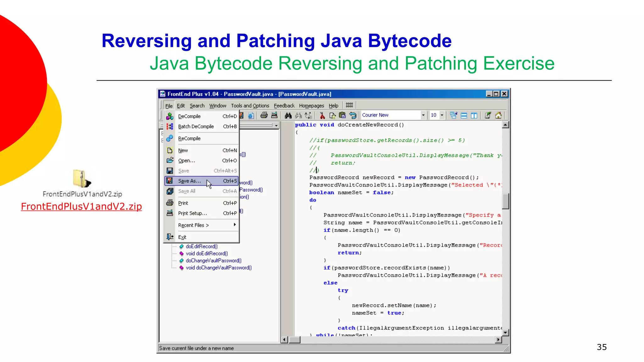Open the Search menu
Viewport: 644px width, 362px height.
(197, 106)
